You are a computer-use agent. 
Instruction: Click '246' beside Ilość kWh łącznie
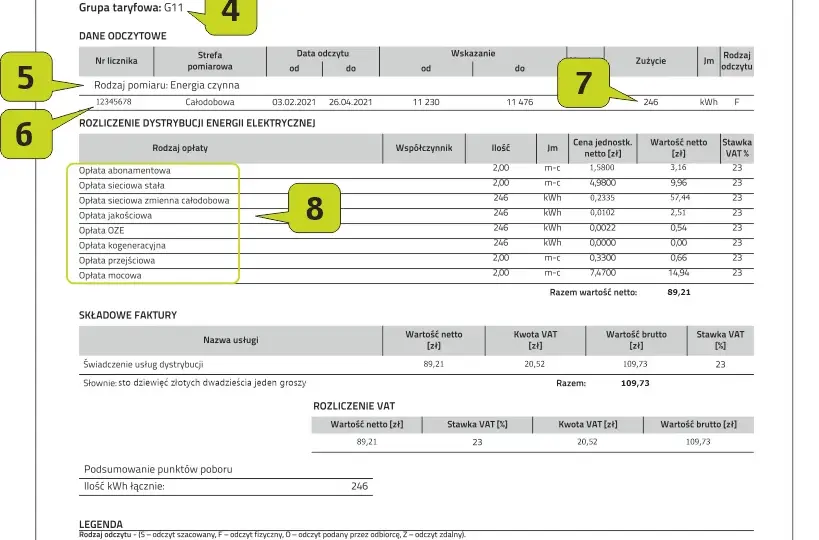(359, 487)
